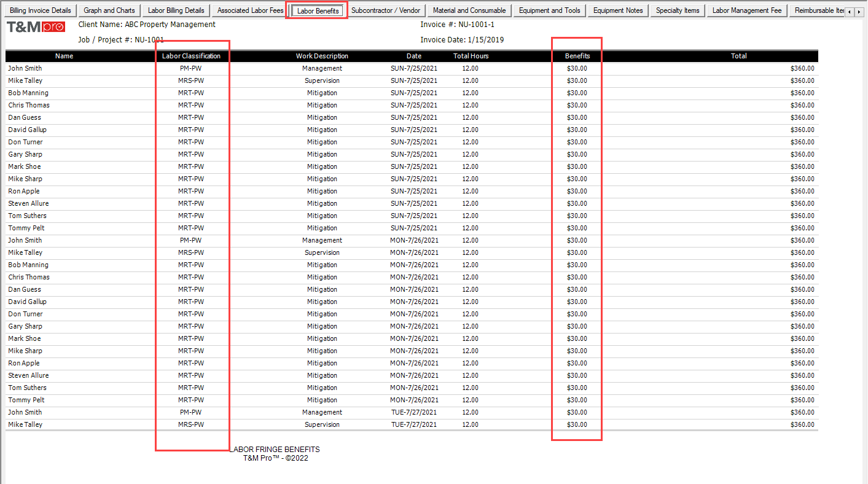Select Steven Allure in the MON-7/26/2021 row

click(28, 375)
